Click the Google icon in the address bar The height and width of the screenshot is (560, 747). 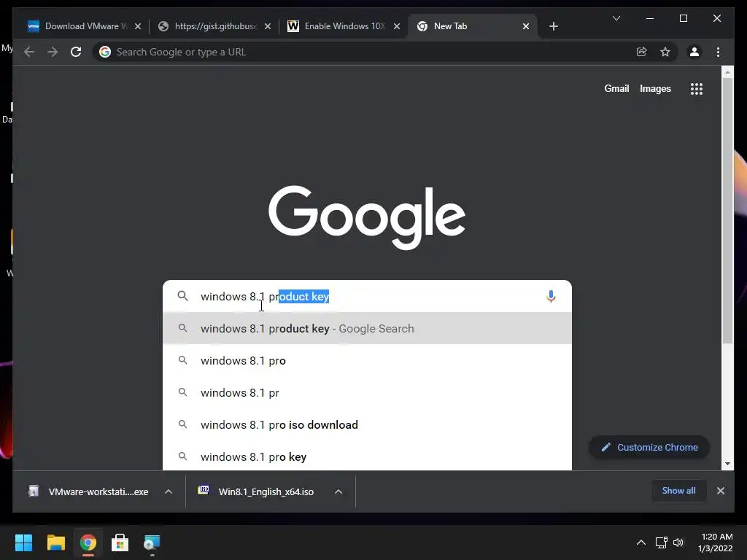click(105, 52)
